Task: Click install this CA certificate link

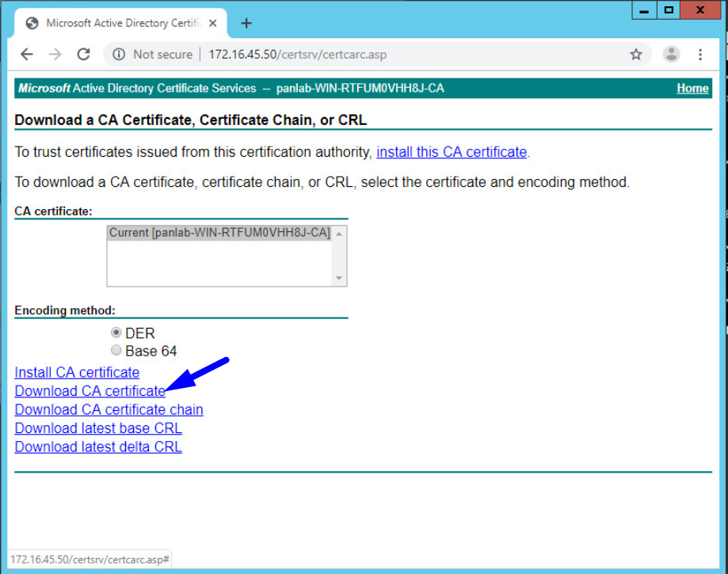Action: [x=451, y=151]
